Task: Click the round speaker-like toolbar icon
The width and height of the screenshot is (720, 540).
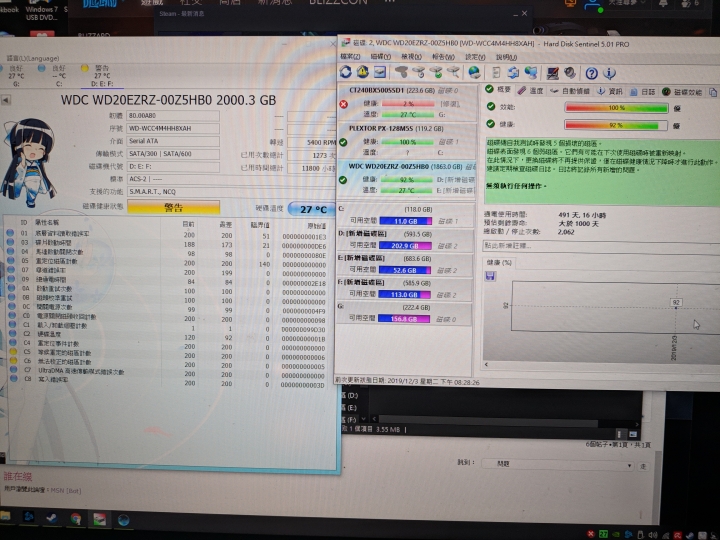Action: (x=570, y=73)
